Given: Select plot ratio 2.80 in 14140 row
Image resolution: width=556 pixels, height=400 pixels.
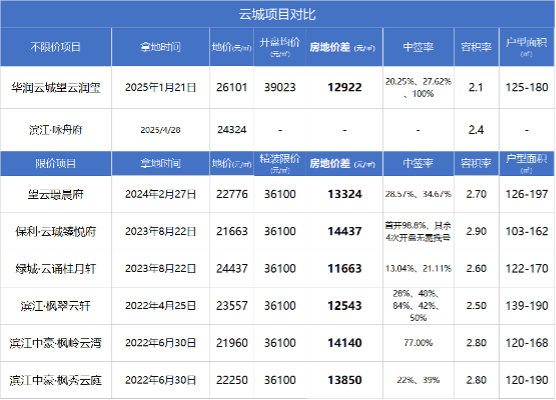Looking at the screenshot, I should point(476,343).
